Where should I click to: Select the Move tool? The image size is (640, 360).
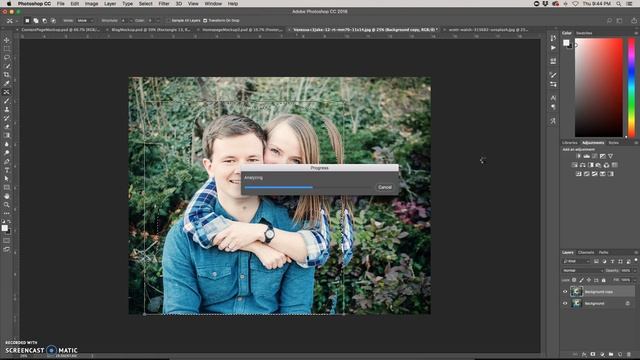[x=7, y=40]
